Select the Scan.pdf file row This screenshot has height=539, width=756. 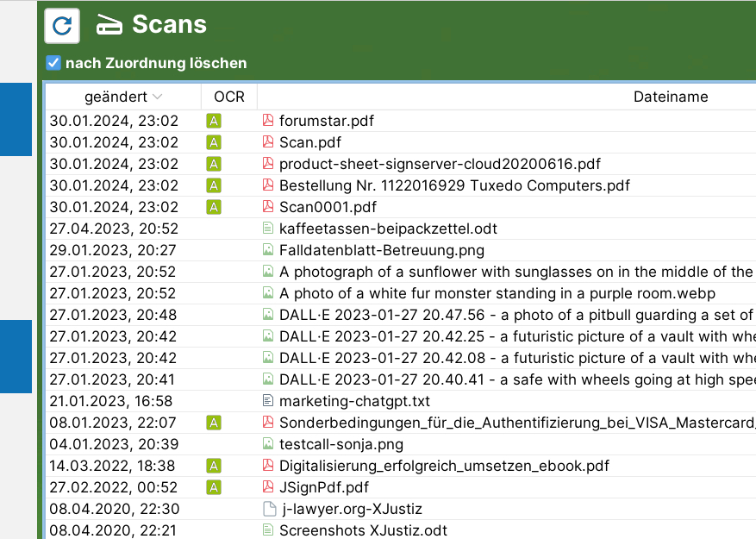[310, 142]
